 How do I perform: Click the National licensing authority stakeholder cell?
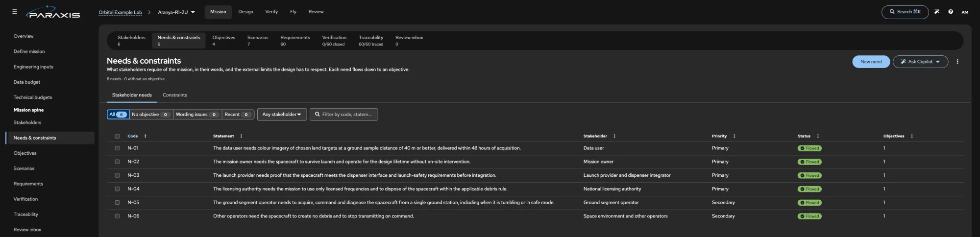coord(612,189)
